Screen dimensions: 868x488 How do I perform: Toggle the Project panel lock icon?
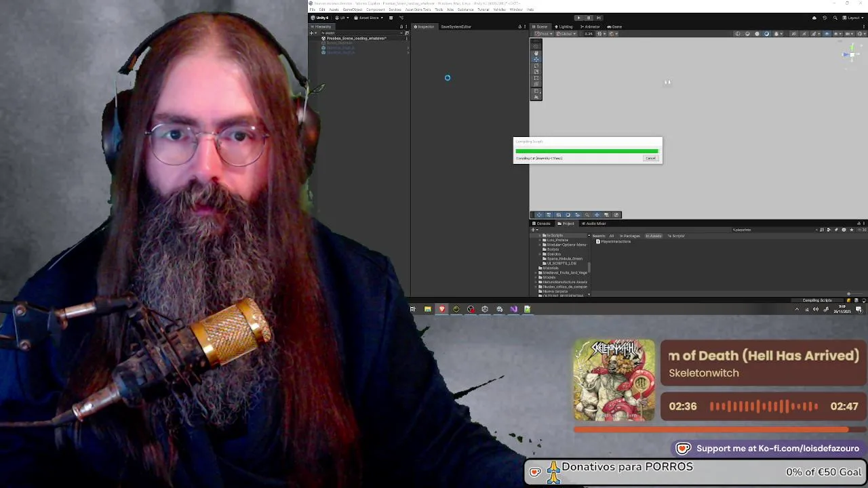point(859,223)
